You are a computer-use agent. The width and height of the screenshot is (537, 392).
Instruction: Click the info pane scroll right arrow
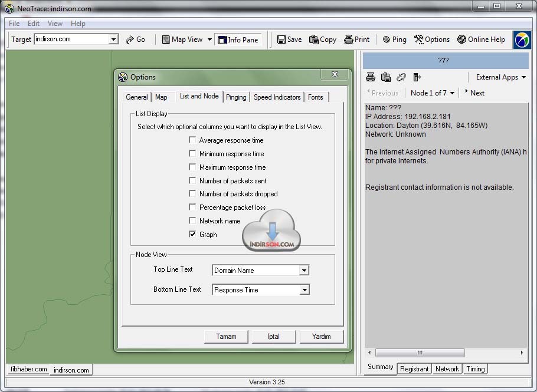click(x=522, y=353)
